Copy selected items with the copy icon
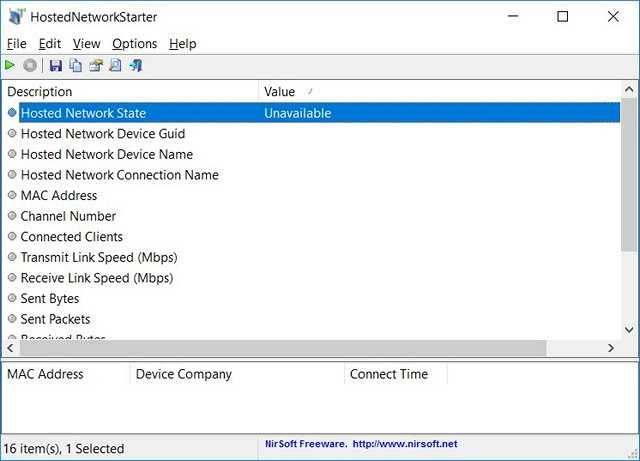The image size is (640, 461). pos(76,65)
